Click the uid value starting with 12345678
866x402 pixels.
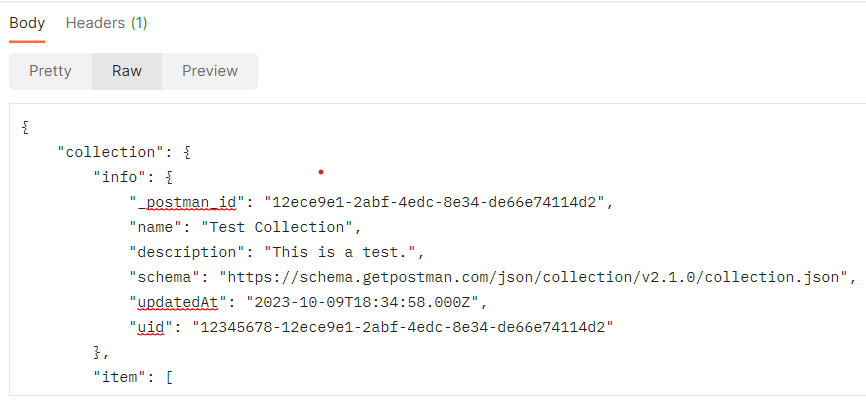[401, 326]
